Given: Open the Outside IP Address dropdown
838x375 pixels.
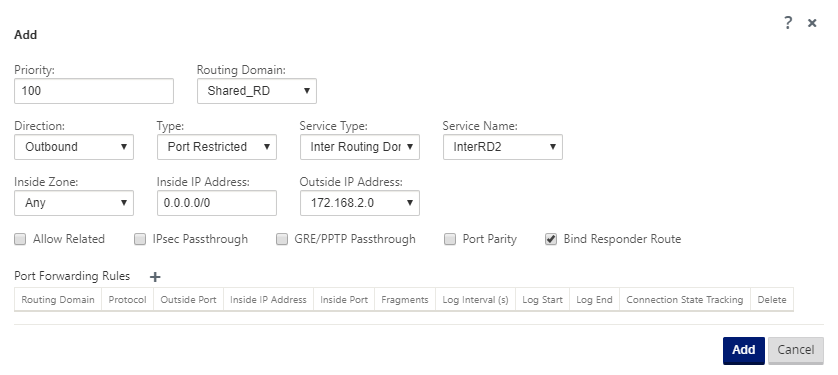Looking at the screenshot, I should coord(360,203).
